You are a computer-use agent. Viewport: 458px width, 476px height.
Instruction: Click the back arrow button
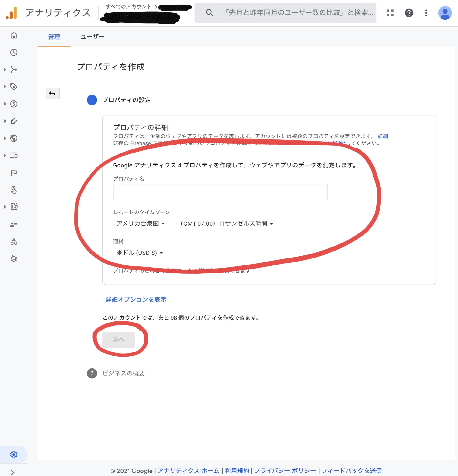[x=52, y=93]
